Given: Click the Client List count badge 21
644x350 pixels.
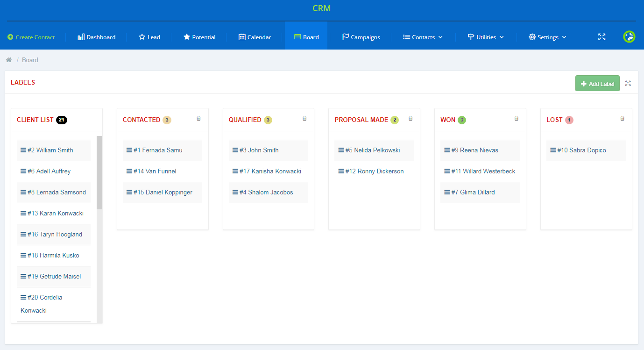Looking at the screenshot, I should click(x=62, y=120).
